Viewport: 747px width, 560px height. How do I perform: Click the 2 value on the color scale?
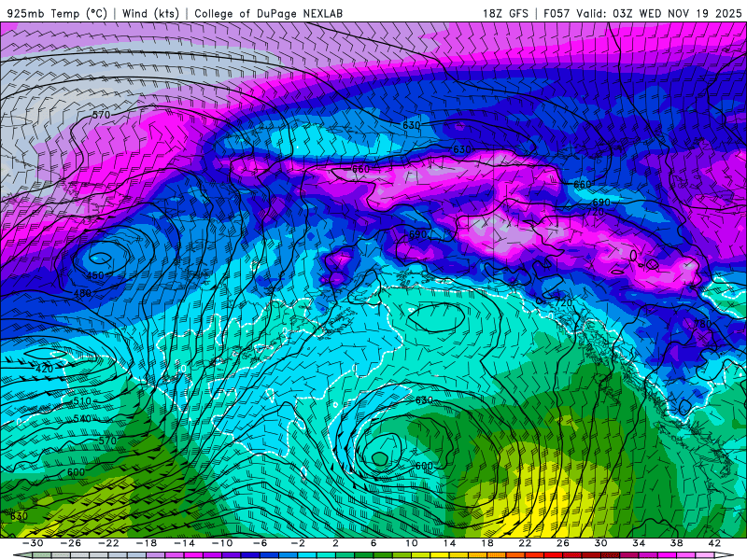pos(335,543)
